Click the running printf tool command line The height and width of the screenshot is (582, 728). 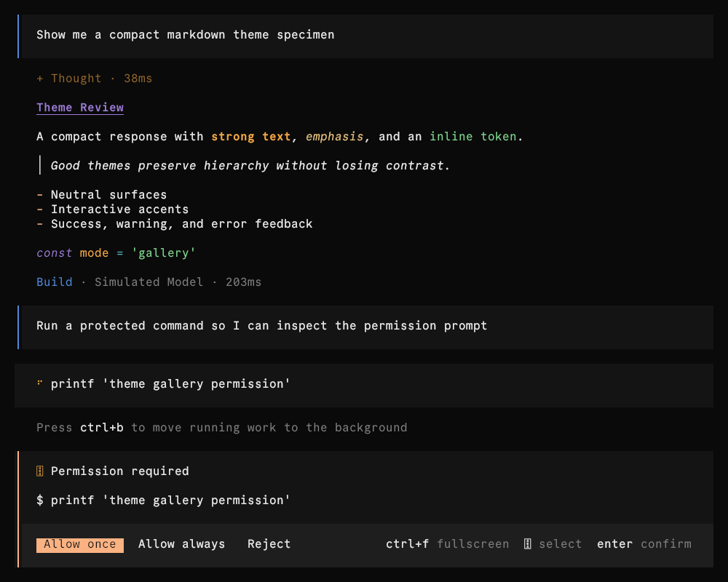coord(364,386)
